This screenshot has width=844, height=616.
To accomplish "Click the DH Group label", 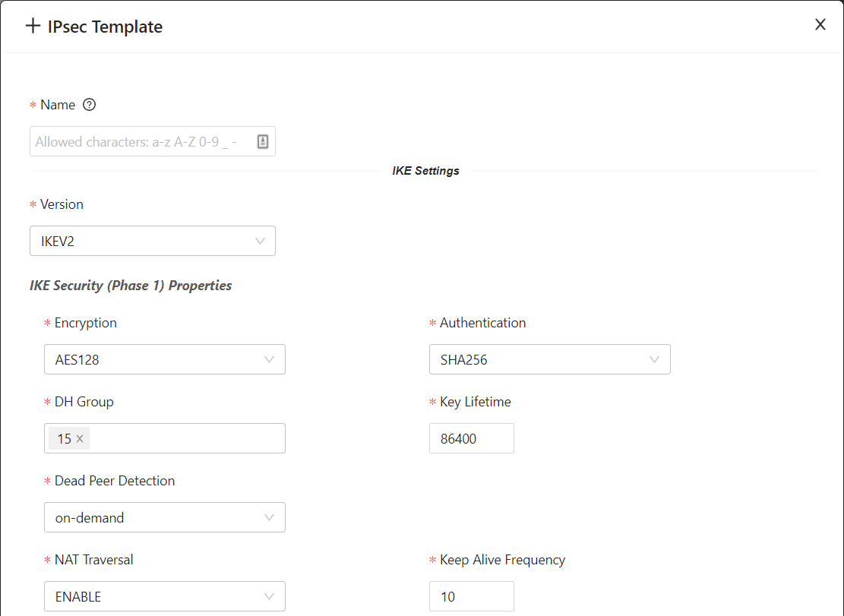I will (84, 402).
